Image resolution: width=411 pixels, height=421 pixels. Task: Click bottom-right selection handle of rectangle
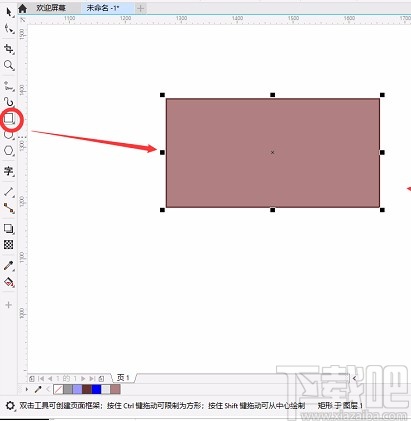click(x=382, y=210)
